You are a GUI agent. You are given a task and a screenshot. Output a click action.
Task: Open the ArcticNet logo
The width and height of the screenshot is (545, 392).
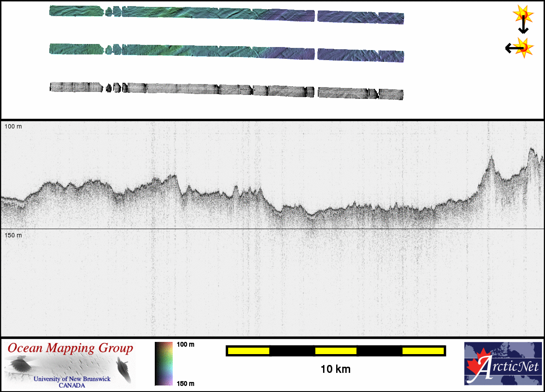click(x=503, y=364)
